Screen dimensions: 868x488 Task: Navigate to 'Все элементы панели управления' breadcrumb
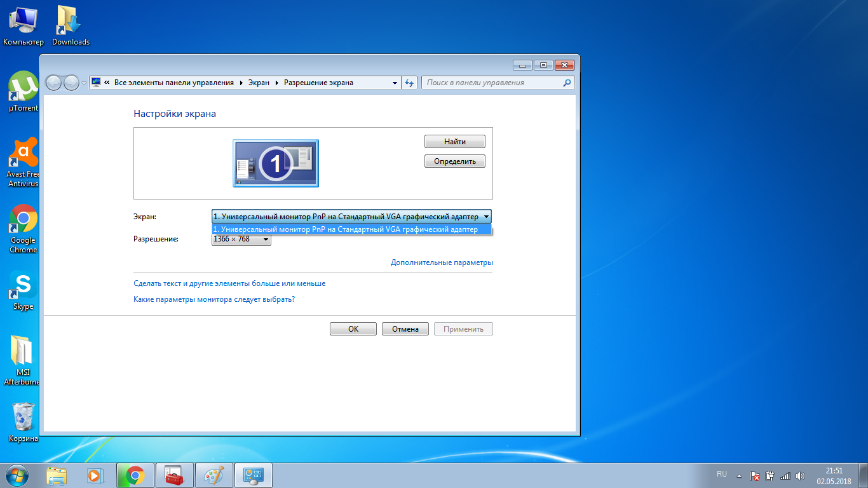coord(174,83)
